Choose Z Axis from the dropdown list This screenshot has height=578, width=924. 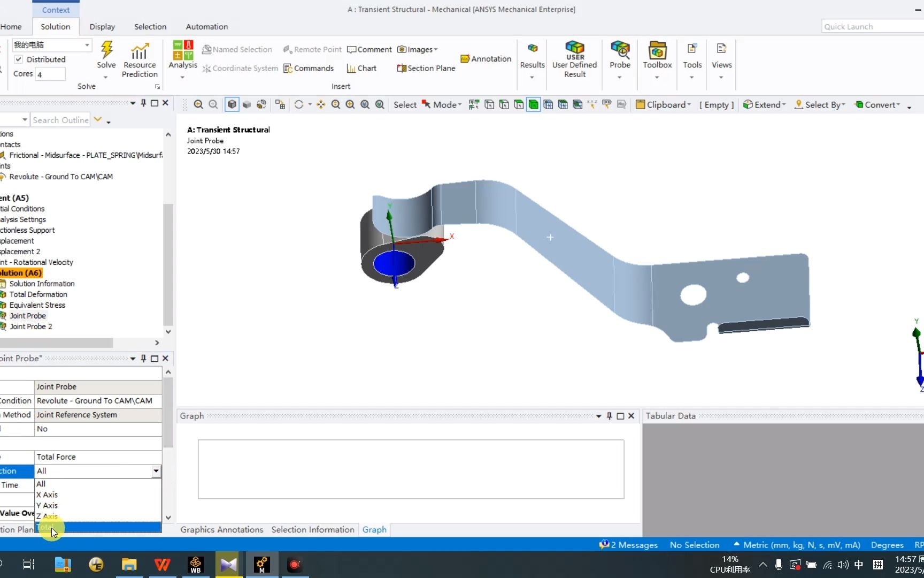click(98, 516)
